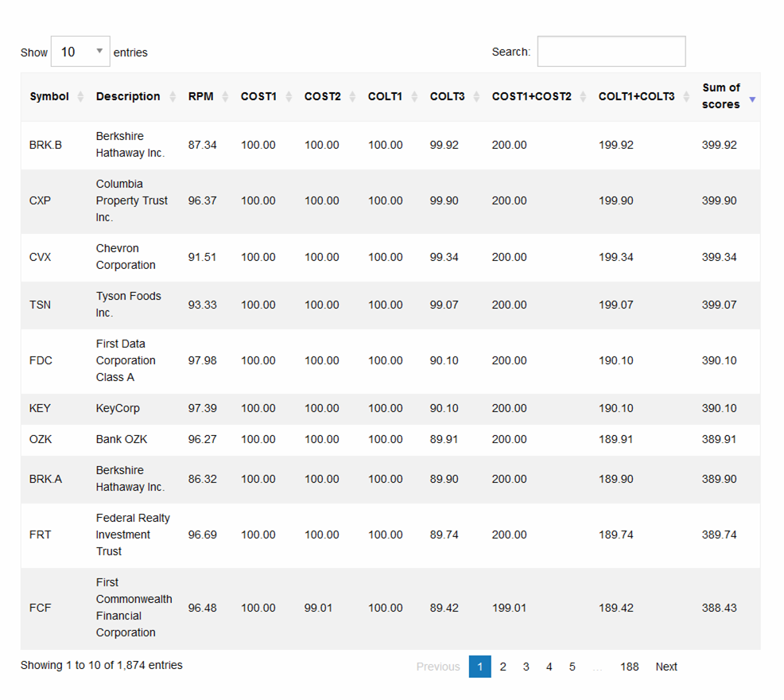
Task: Click Chevron Corporation description
Action: [126, 257]
